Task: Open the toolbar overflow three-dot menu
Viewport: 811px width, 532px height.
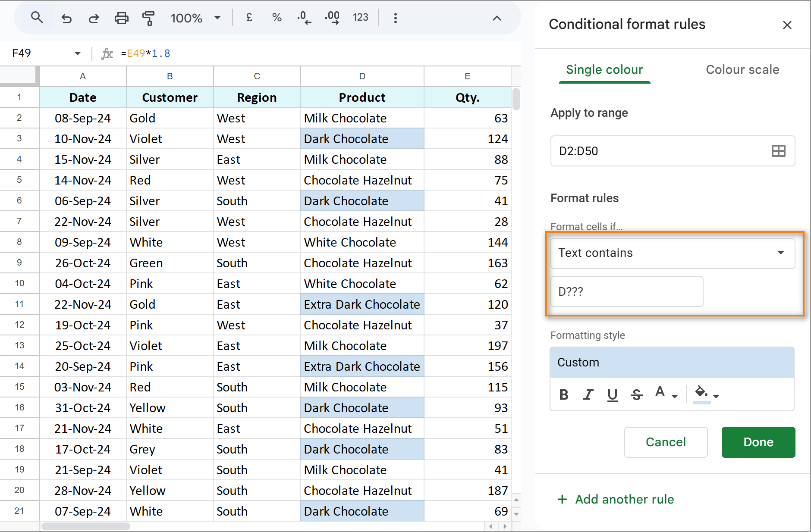Action: click(395, 18)
